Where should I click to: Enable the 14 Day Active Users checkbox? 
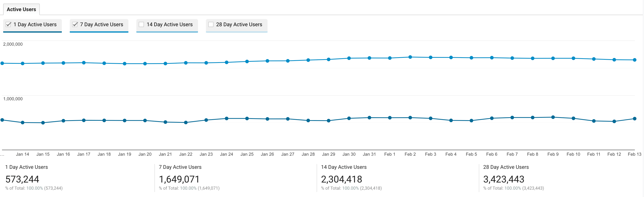pos(141,24)
